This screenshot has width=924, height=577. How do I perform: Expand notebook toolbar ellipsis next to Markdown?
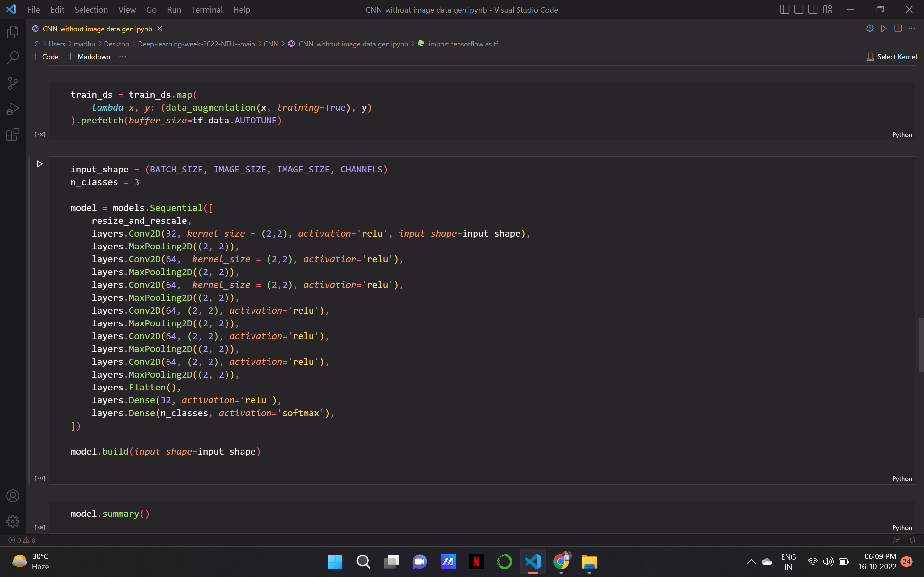[123, 56]
